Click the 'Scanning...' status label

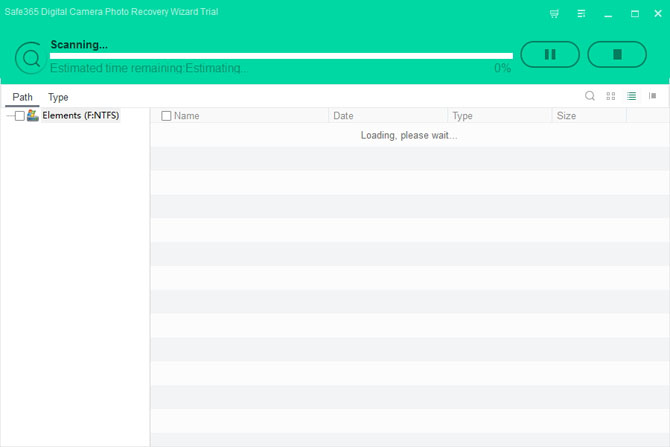click(79, 44)
